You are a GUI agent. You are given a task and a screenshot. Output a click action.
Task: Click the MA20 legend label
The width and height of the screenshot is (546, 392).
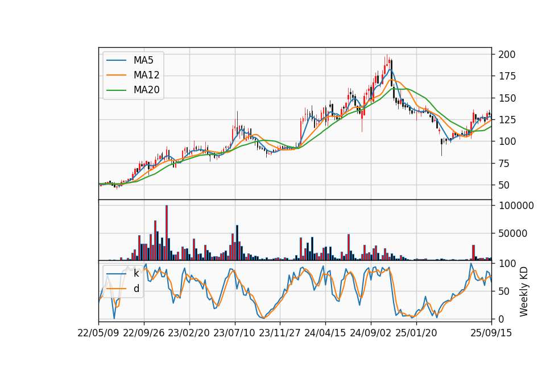[x=146, y=90]
